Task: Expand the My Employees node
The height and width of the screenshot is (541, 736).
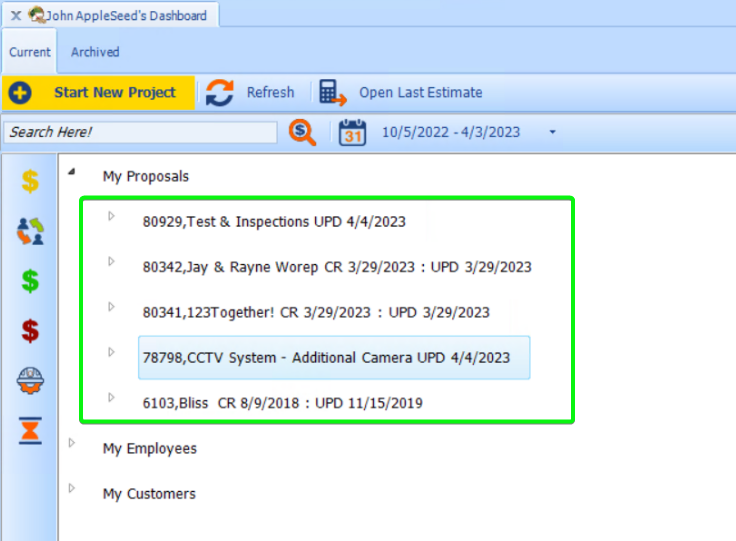Action: [72, 443]
